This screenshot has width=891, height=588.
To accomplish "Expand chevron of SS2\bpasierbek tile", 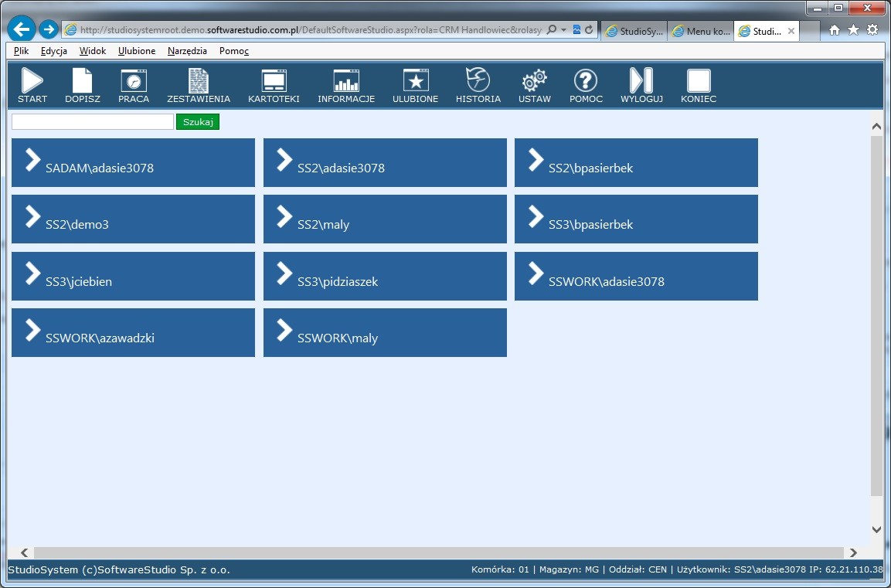I will pyautogui.click(x=536, y=160).
